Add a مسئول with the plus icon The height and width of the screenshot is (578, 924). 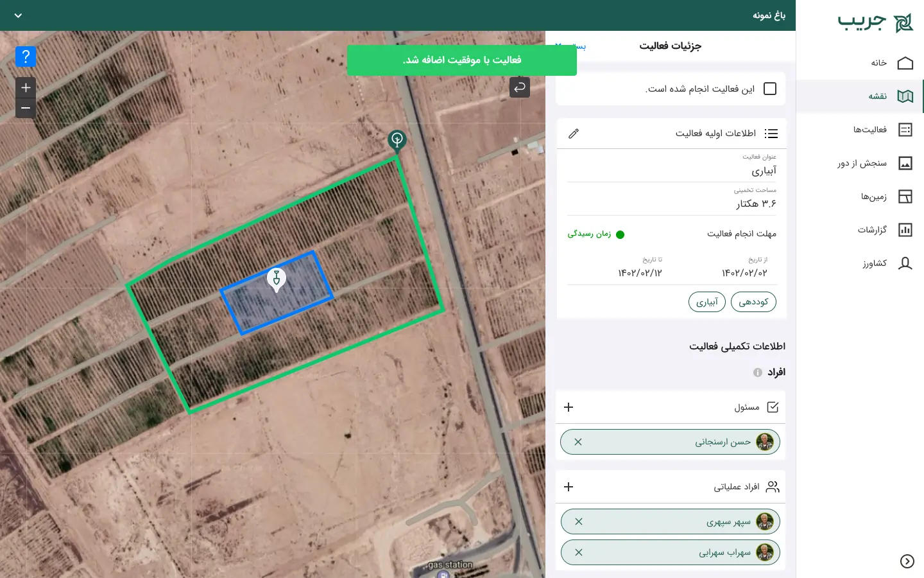pos(569,407)
